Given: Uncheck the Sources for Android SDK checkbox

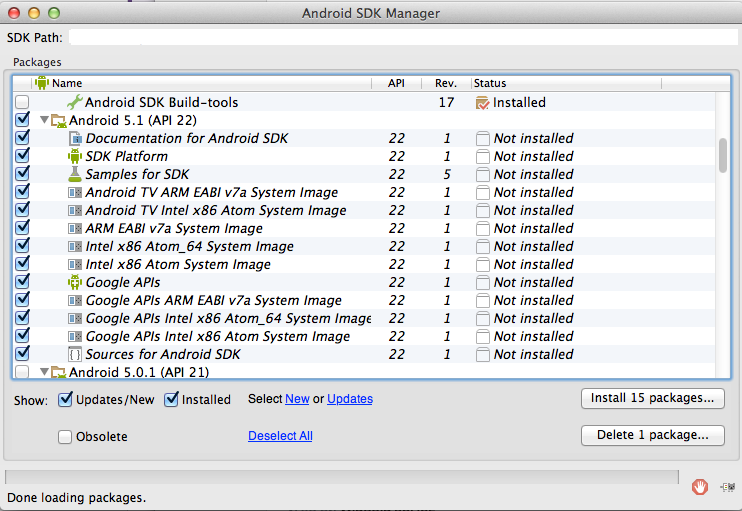Looking at the screenshot, I should click(22, 353).
